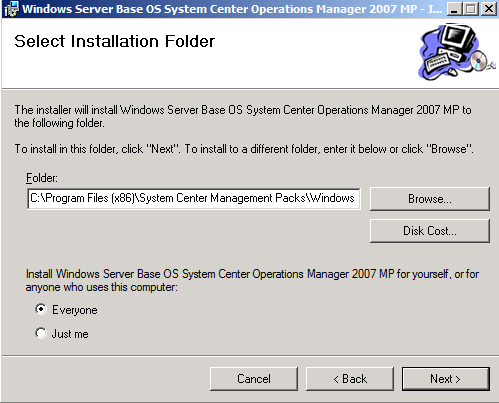Click the disabled maximize button
499x403 pixels.
(x=471, y=9)
